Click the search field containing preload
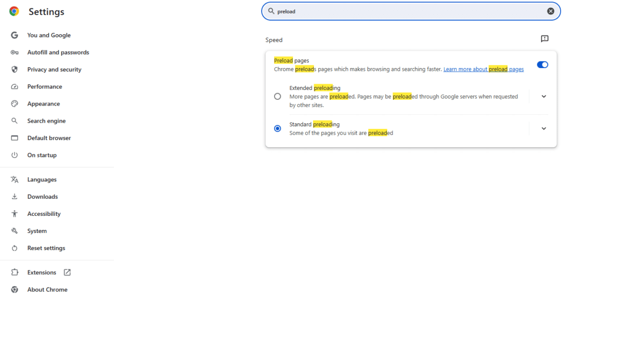This screenshot has height=364, width=624. [411, 11]
